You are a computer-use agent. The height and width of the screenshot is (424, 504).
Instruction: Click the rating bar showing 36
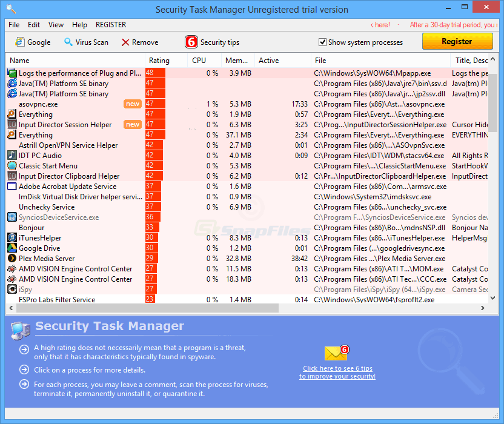pyautogui.click(x=153, y=217)
